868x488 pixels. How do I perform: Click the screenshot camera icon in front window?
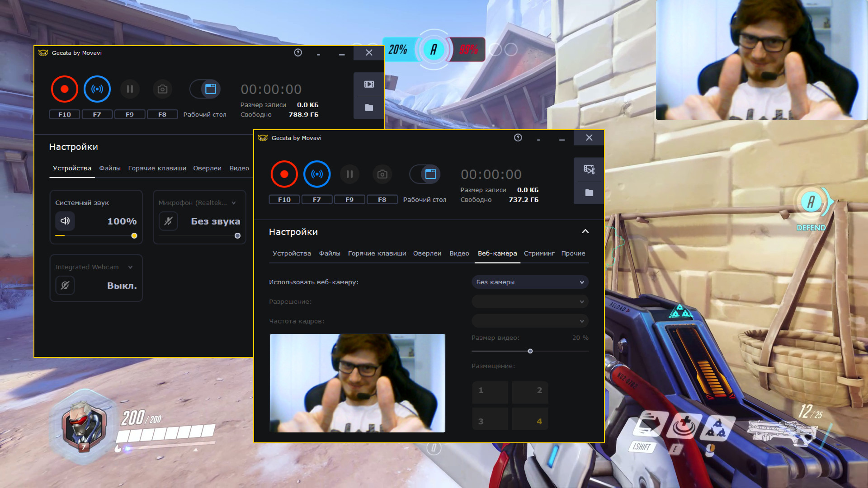(382, 174)
